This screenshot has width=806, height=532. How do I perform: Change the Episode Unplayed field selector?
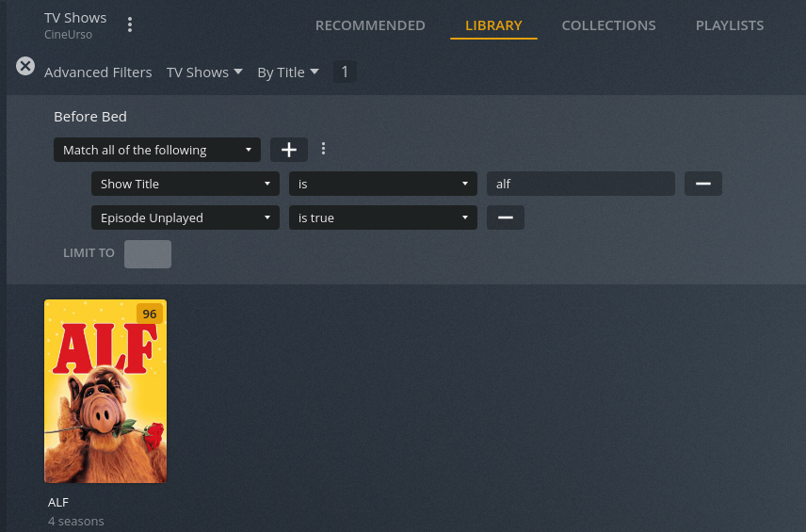point(185,218)
